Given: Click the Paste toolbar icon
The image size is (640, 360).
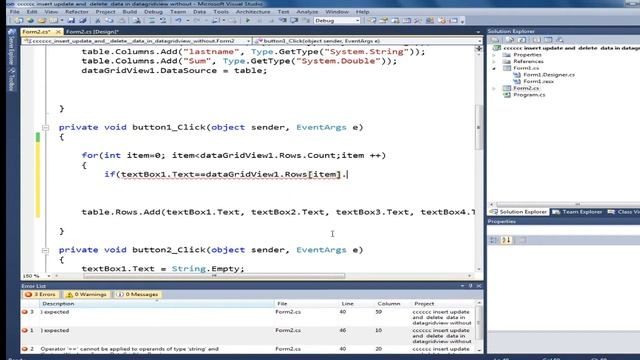Looking at the screenshot, I should [x=121, y=20].
